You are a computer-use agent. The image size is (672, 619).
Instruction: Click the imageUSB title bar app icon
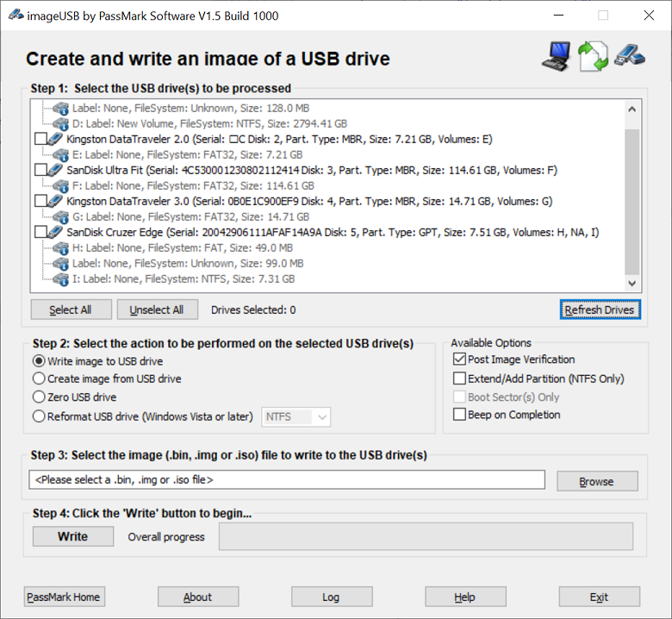[14, 16]
